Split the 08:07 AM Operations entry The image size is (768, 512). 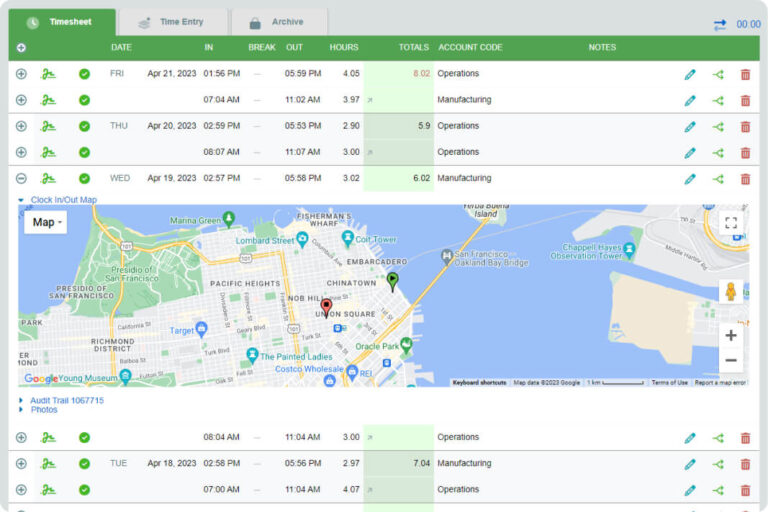[718, 153]
